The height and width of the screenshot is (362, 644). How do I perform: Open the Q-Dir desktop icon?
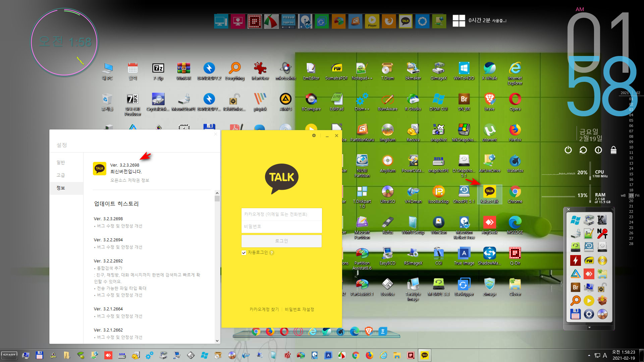tap(515, 256)
